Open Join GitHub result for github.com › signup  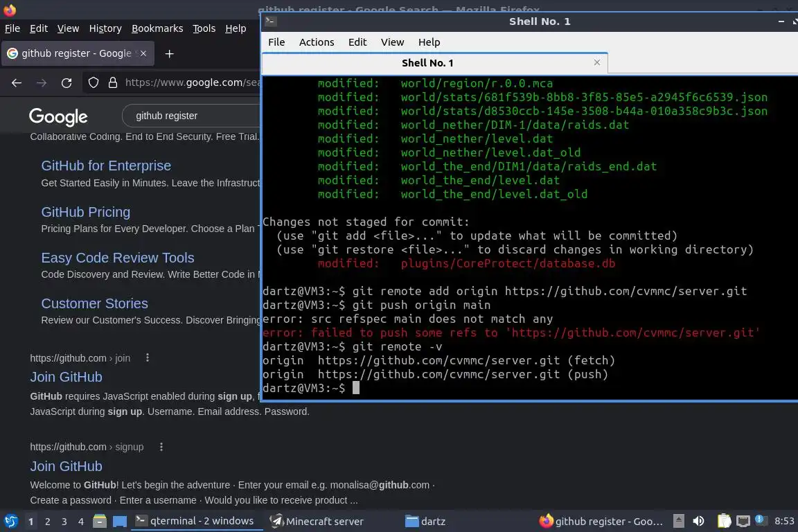tap(66, 465)
